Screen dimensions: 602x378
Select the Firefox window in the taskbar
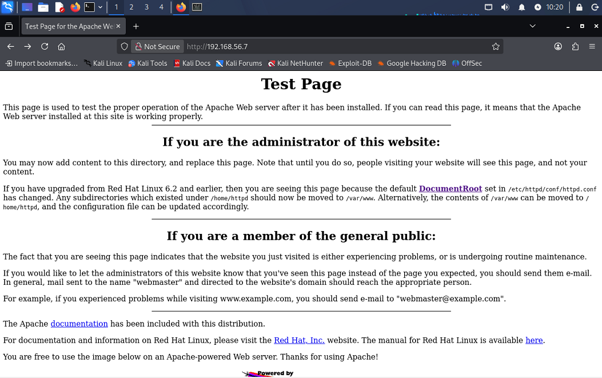point(181,7)
